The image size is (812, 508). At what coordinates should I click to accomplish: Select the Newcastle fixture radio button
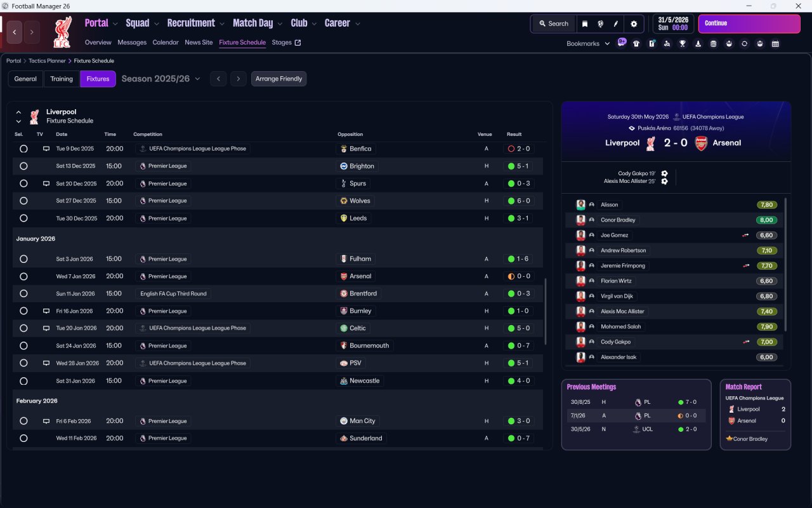[23, 381]
